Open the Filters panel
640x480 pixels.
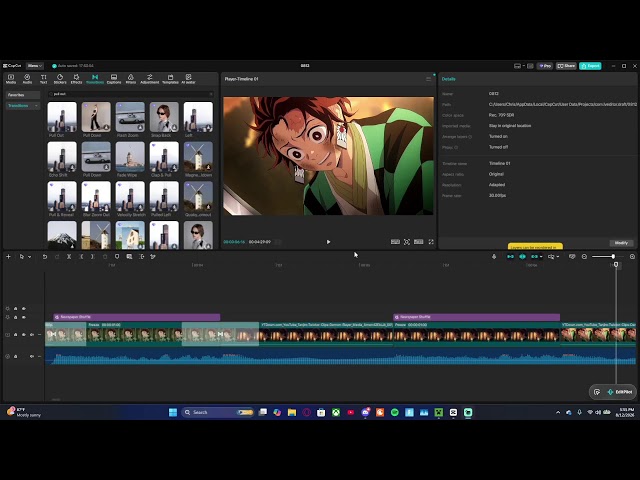[x=131, y=79]
